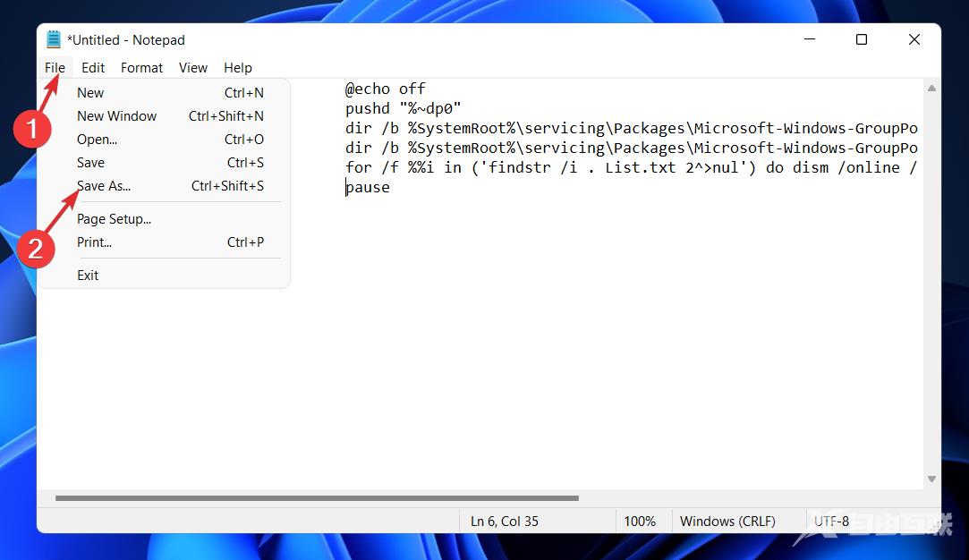This screenshot has width=969, height=560.
Task: Open the View menu
Action: [x=192, y=68]
